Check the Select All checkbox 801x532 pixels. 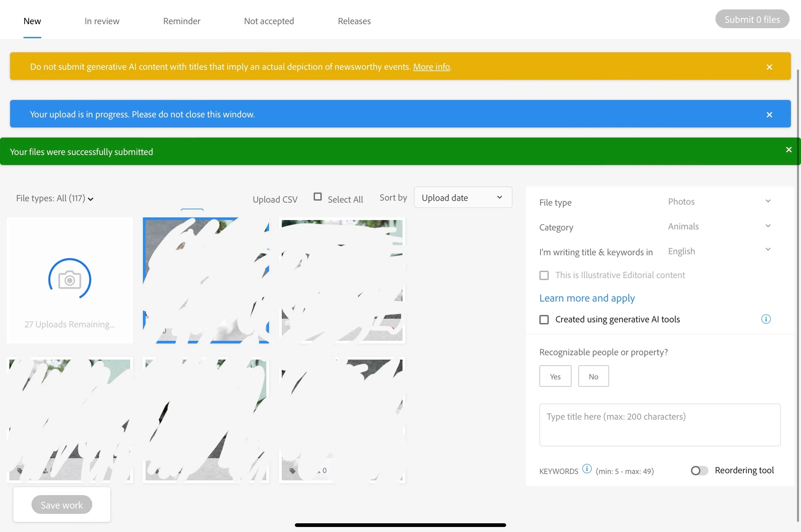pos(318,197)
